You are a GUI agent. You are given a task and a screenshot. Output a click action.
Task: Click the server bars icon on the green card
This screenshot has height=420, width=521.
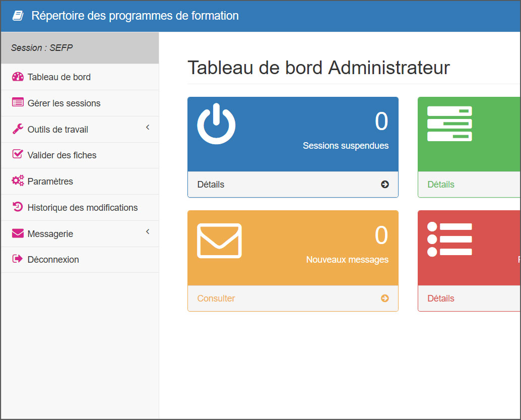(x=449, y=124)
